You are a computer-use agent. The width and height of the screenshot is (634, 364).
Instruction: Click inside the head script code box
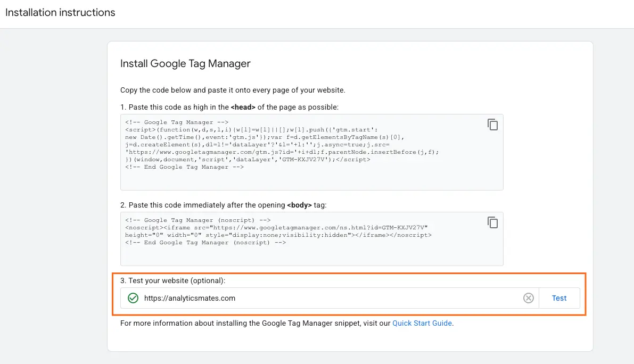point(312,152)
